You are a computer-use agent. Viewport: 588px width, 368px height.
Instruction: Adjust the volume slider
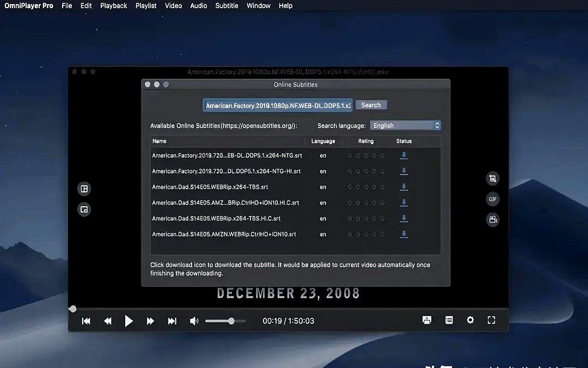[225, 321]
